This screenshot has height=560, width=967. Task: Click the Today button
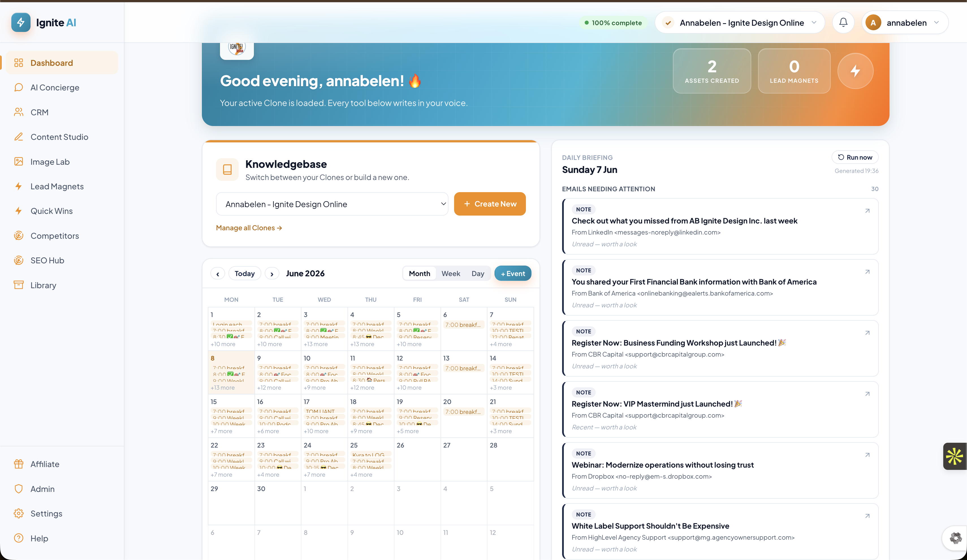[244, 274]
